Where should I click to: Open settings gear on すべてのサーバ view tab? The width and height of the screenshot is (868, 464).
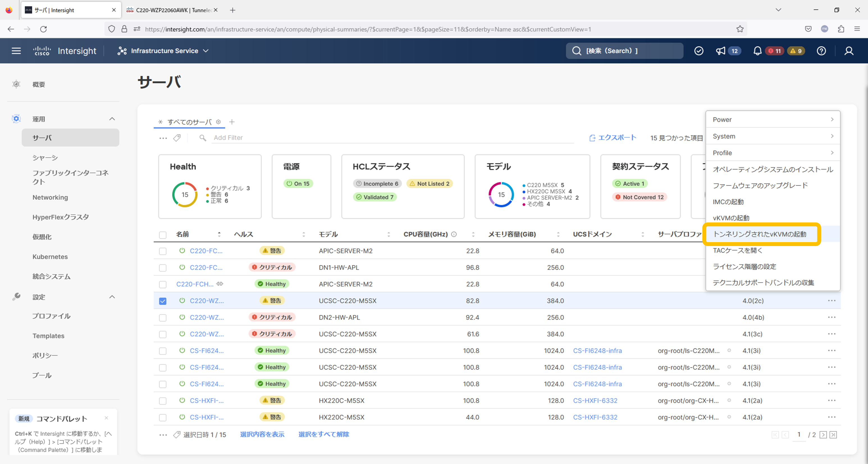pyautogui.click(x=219, y=122)
